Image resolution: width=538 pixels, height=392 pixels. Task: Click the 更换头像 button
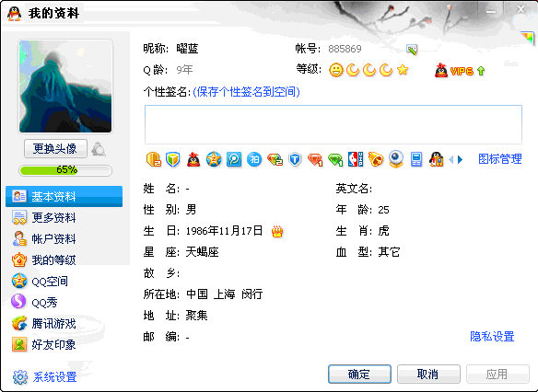(55, 149)
